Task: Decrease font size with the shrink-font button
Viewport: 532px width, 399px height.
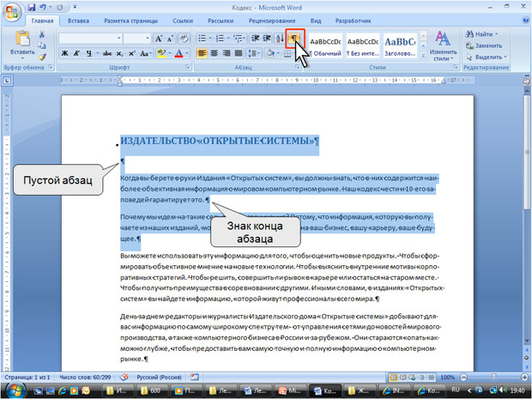Action: tap(170, 39)
